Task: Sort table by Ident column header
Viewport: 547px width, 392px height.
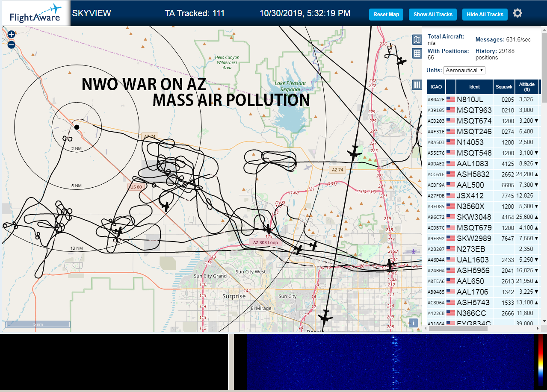Action: pos(474,87)
